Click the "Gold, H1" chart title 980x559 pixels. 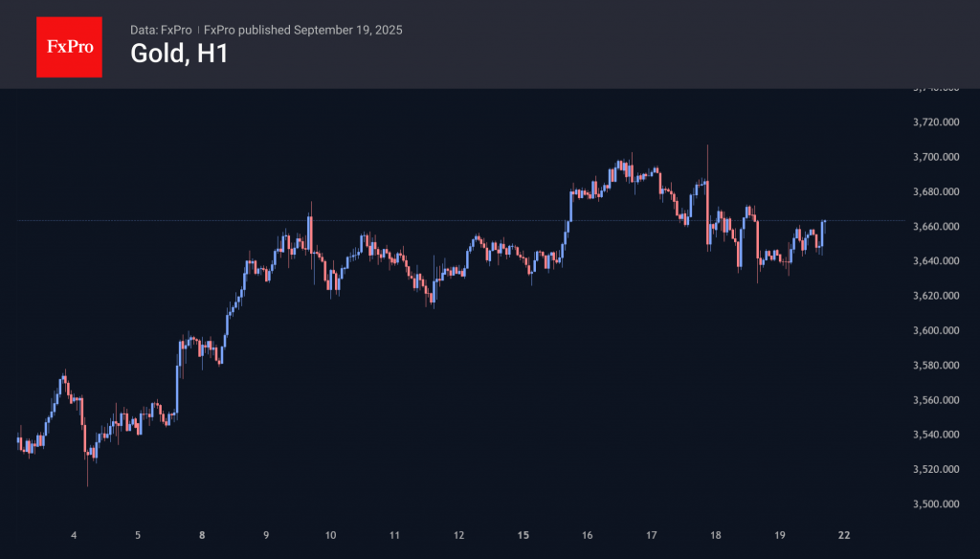tap(179, 55)
